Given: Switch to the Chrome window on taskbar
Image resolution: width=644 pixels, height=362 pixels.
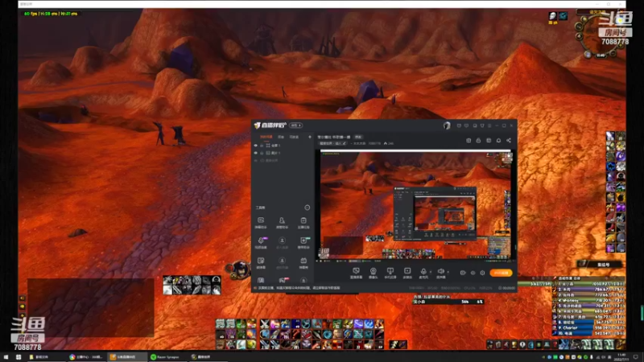Looking at the screenshot, I should [86, 357].
